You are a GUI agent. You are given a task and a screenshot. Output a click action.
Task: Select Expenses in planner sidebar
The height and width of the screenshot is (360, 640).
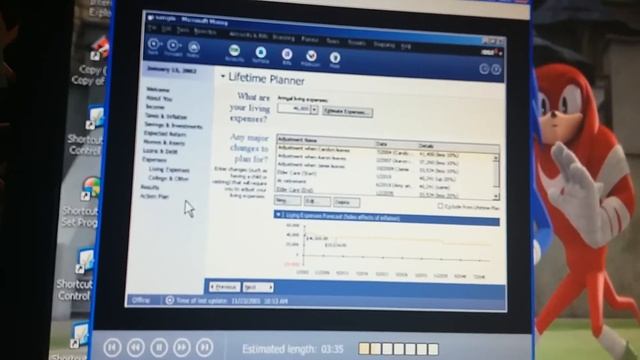(x=154, y=160)
